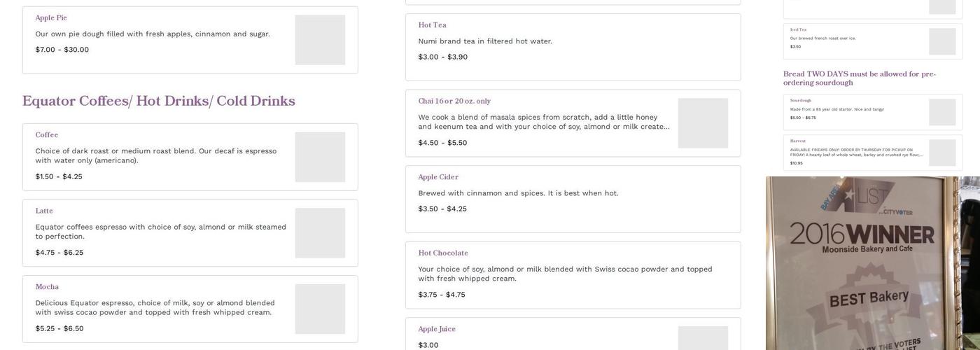Select the Mocha item thumbnail
The width and height of the screenshot is (980, 350).
coord(320,309)
